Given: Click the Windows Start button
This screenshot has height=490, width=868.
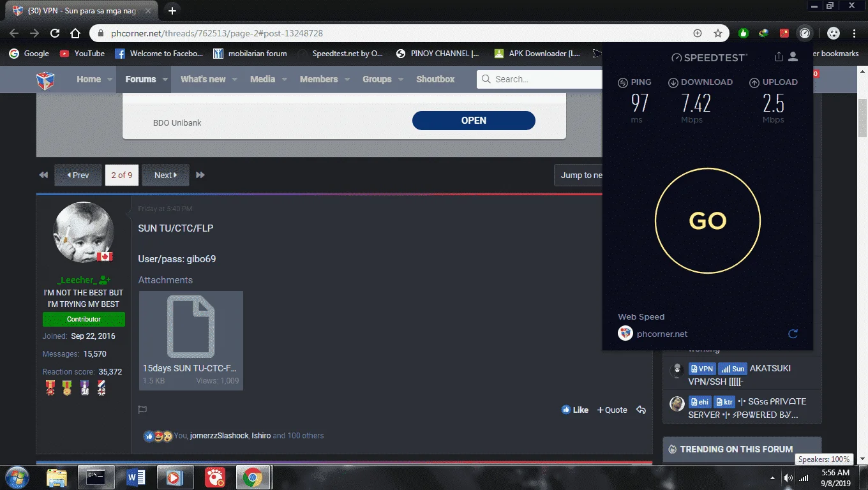Looking at the screenshot, I should [17, 477].
